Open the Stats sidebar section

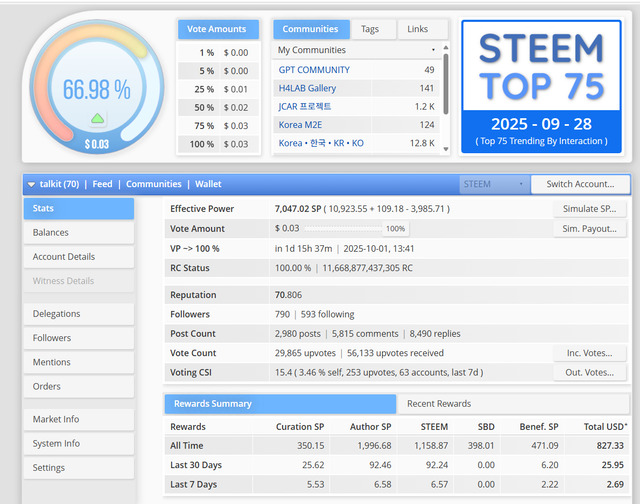tap(79, 209)
